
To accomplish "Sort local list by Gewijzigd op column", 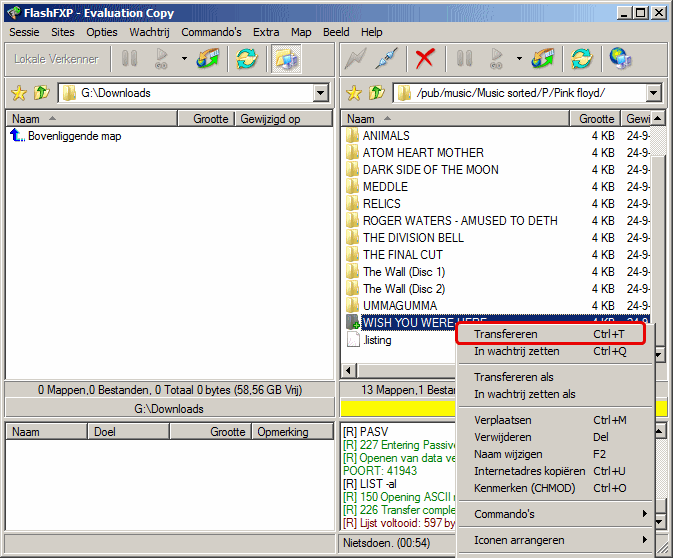I will 283,119.
